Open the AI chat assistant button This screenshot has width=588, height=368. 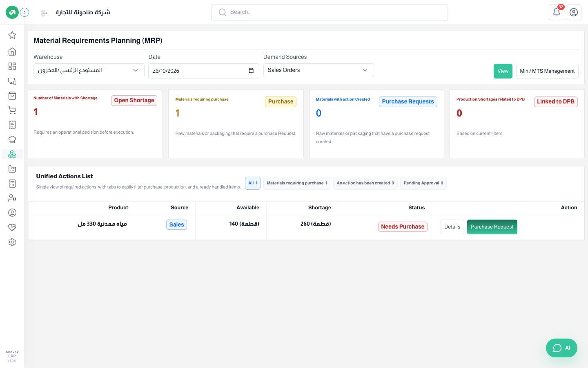[561, 348]
